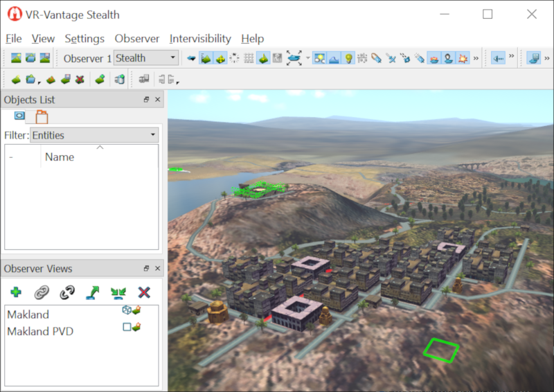Expand arrow next to open terrain icon
The width and height of the screenshot is (554, 392).
[39, 82]
